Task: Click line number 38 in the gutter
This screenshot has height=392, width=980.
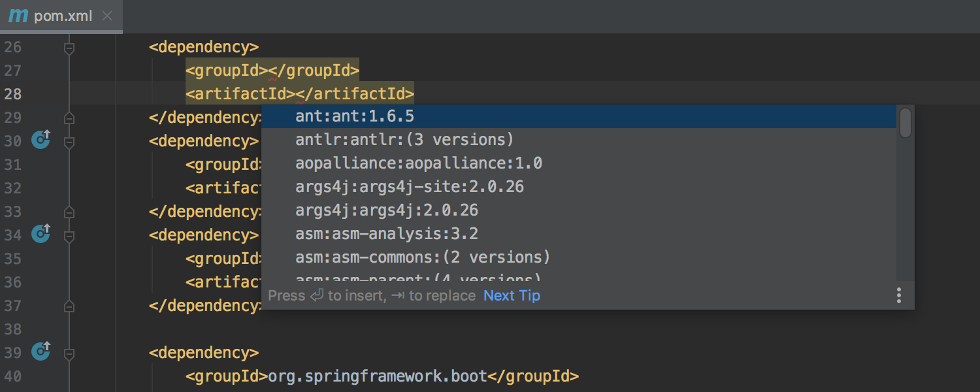Action: (13, 329)
